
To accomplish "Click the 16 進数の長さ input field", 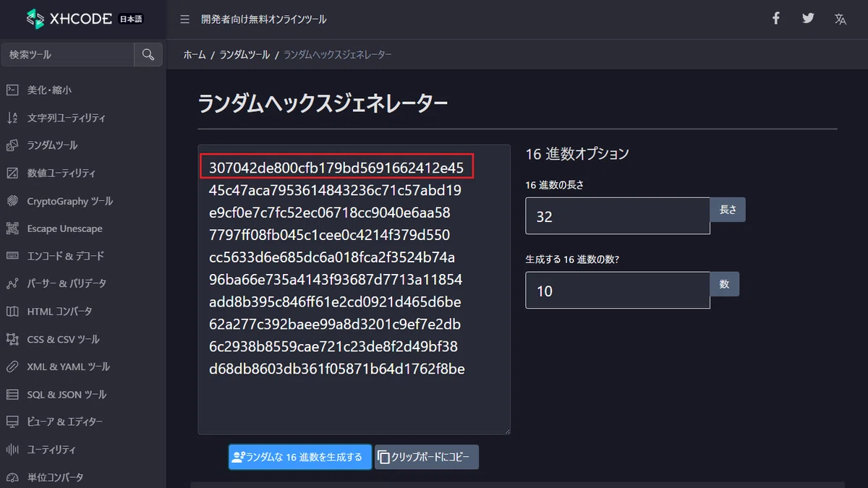I will point(618,216).
